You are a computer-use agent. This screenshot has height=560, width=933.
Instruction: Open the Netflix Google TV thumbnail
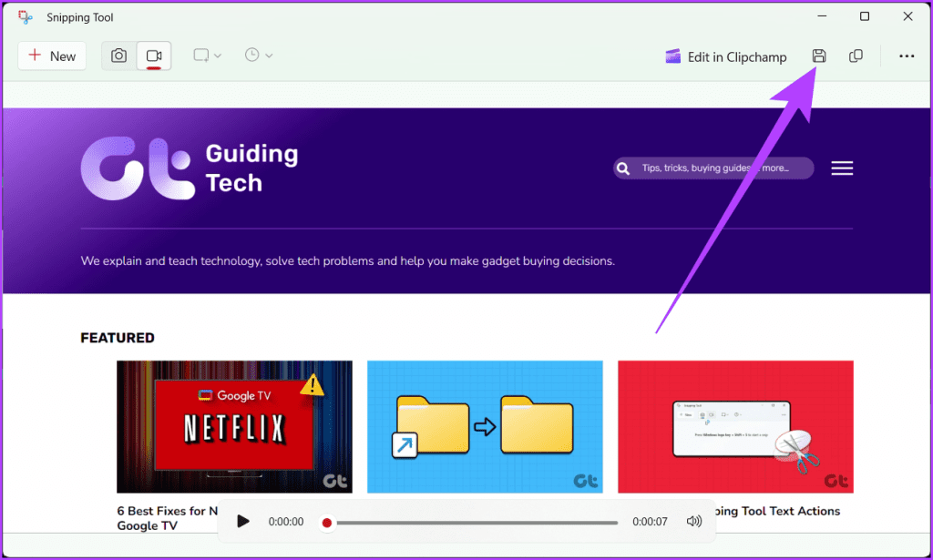click(x=234, y=427)
